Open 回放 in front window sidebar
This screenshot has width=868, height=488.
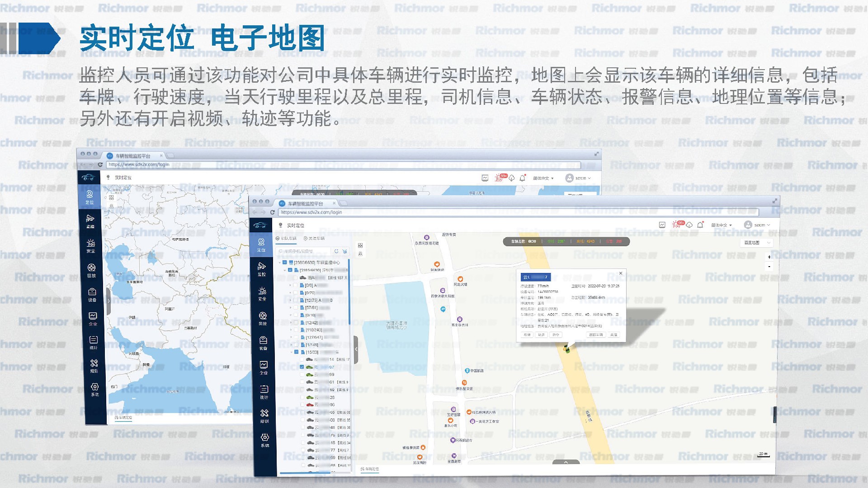(x=263, y=319)
